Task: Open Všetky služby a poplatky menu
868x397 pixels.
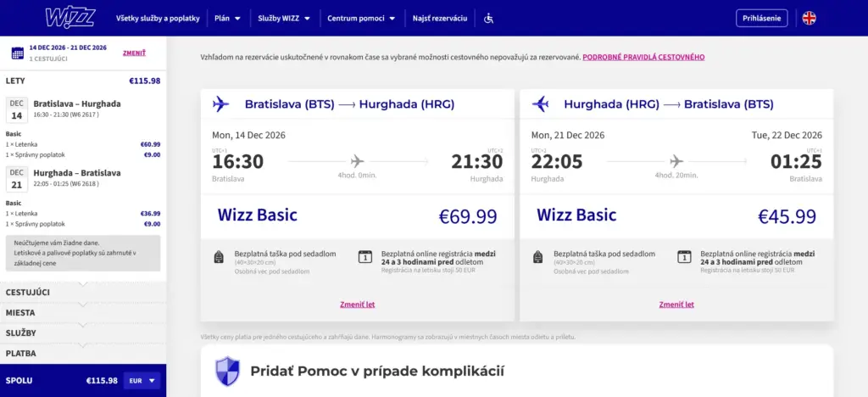Action: pyautogui.click(x=158, y=19)
